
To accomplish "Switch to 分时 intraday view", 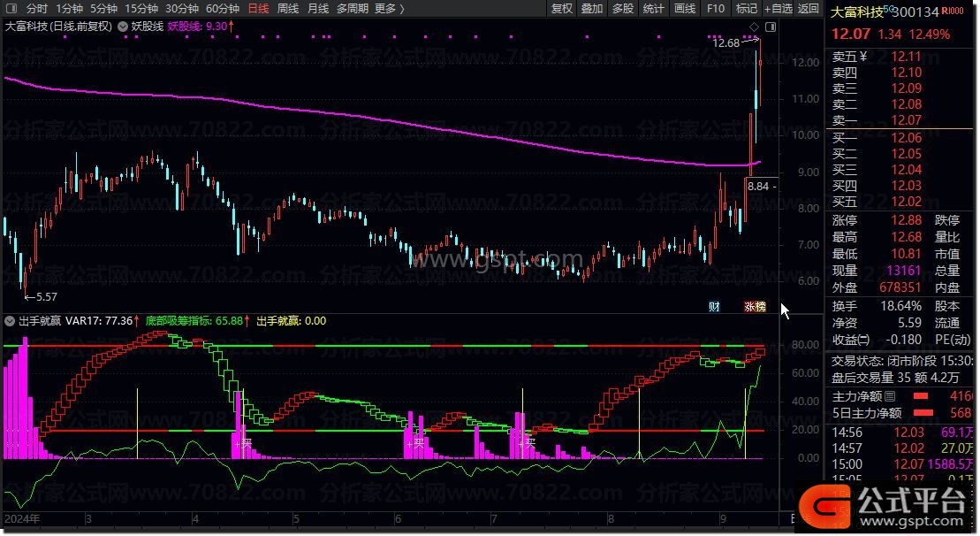I will coord(37,9).
